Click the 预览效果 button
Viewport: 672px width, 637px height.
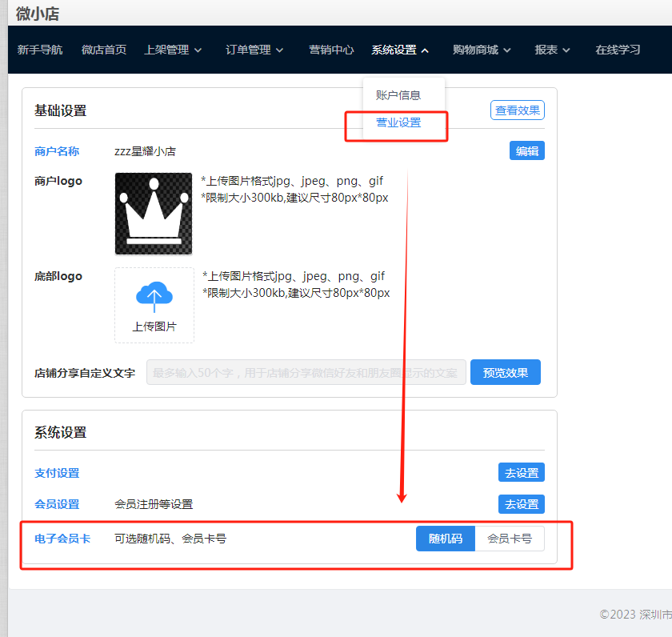[506, 372]
